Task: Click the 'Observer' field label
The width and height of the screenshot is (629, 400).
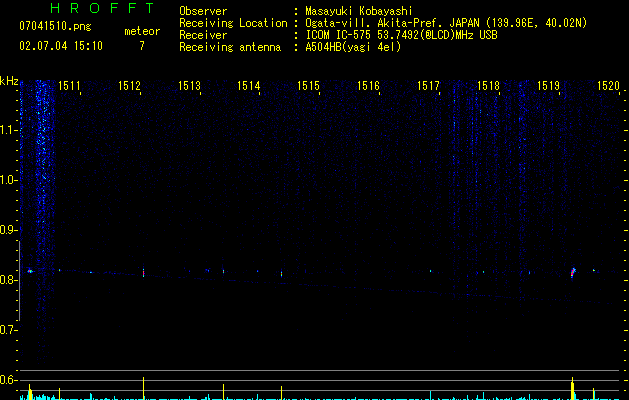Action: [203, 11]
